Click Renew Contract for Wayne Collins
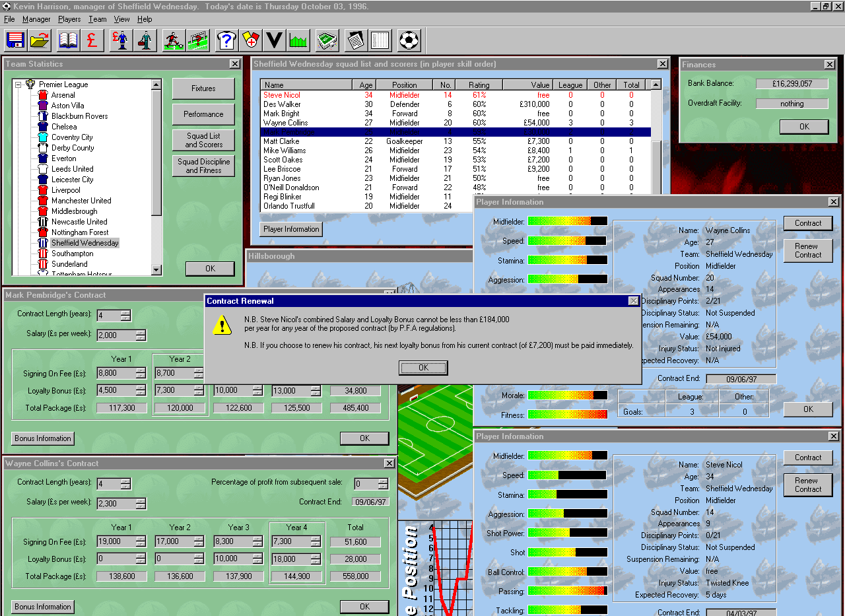The width and height of the screenshot is (845, 616). 808,250
